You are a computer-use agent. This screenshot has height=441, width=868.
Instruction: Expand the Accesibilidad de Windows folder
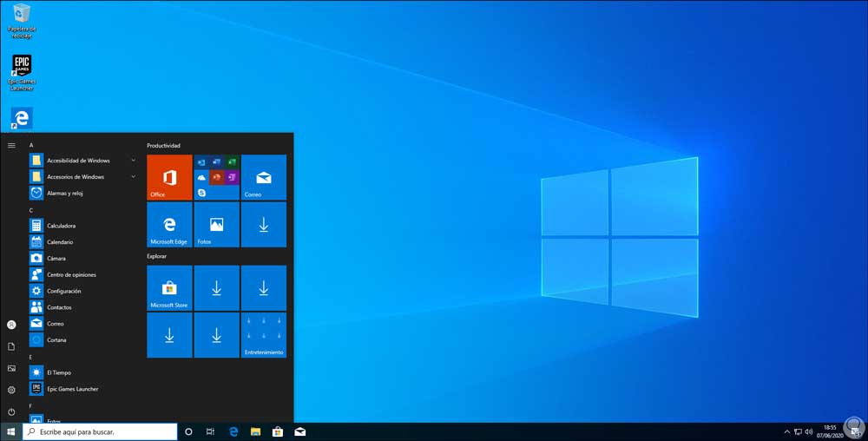click(x=83, y=161)
